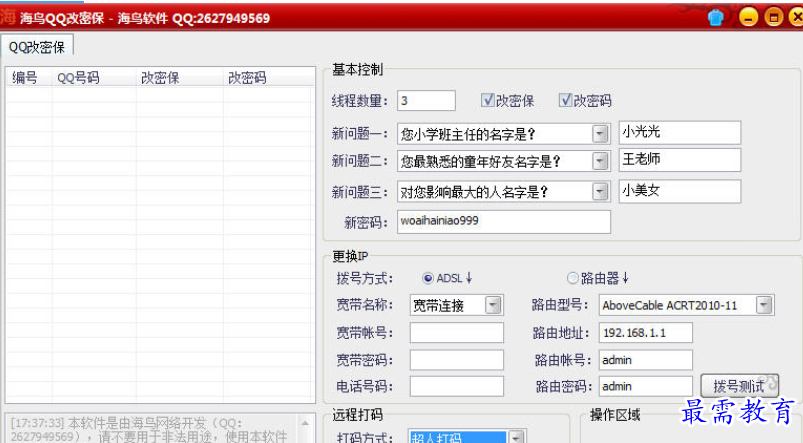
Task: Select the 路由器 dialing radio button
Action: [x=573, y=278]
